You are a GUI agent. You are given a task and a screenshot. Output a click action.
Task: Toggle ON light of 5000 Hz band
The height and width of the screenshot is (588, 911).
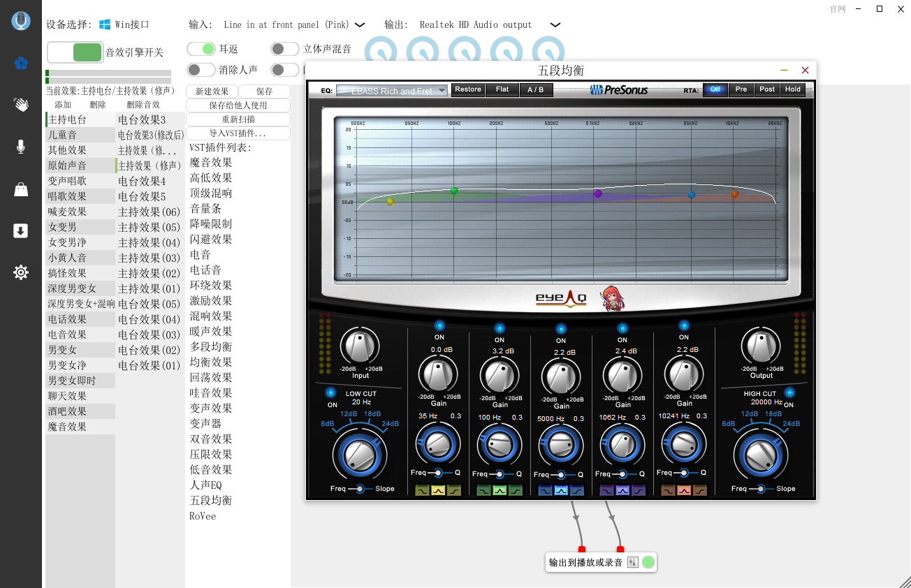pyautogui.click(x=561, y=330)
